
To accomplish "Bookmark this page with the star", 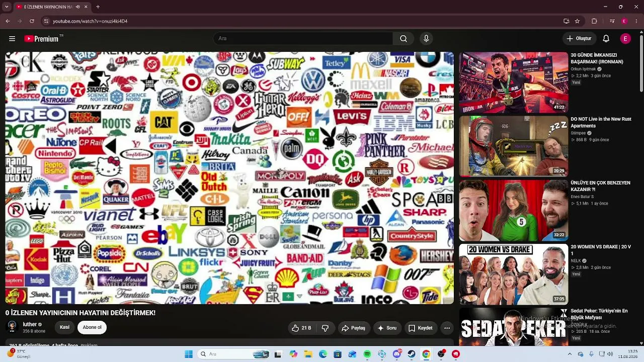I will 577,21.
